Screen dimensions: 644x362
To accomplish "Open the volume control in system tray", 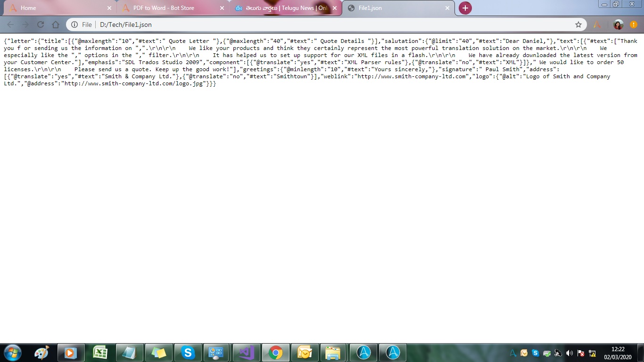I will (x=570, y=353).
